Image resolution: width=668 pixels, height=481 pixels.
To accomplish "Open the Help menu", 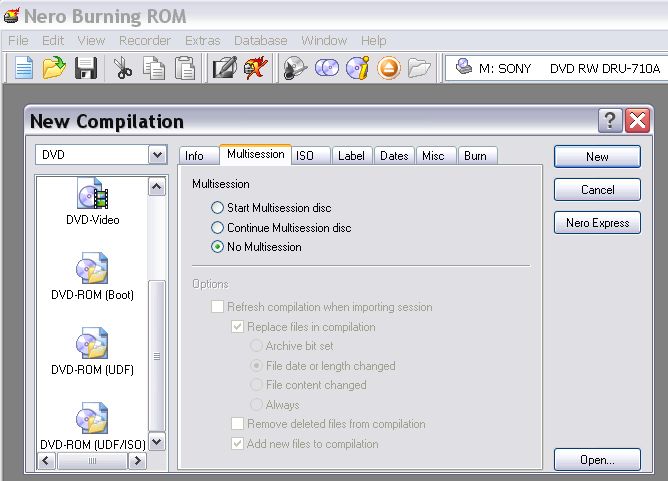I will point(374,40).
